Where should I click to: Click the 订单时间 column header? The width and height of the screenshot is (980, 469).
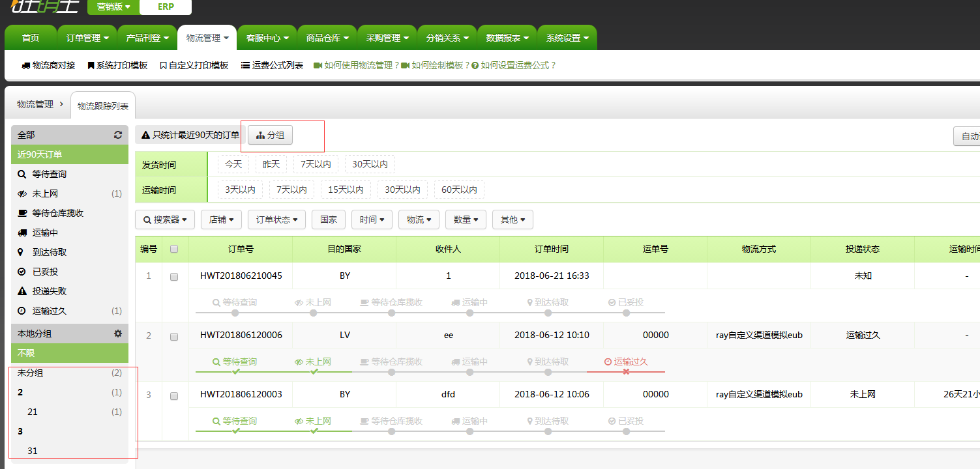pyautogui.click(x=552, y=249)
